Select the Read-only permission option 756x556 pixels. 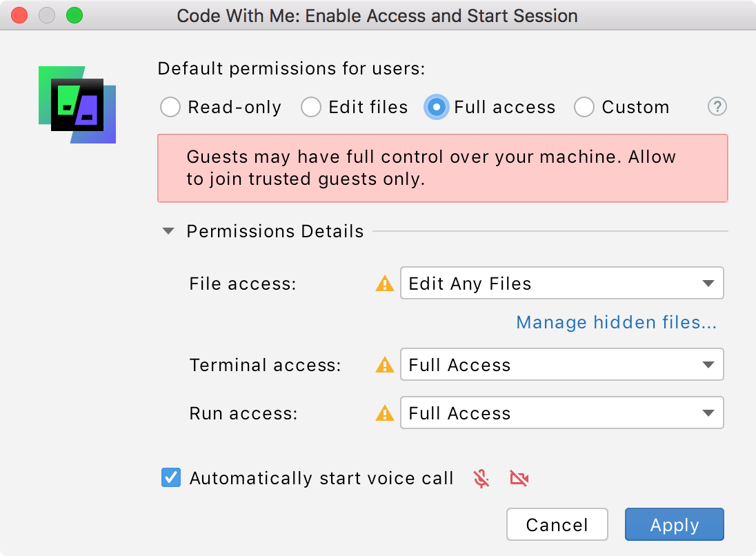coord(170,107)
